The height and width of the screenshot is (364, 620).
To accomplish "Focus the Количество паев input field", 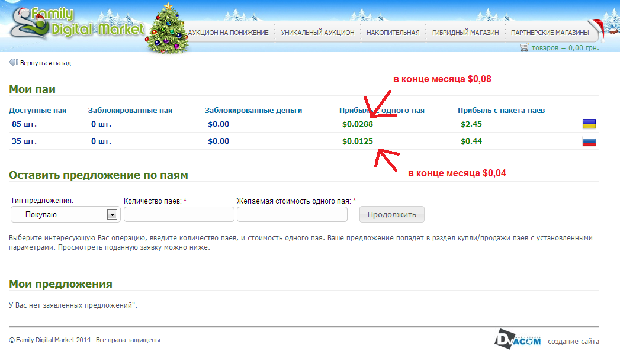I will click(179, 214).
